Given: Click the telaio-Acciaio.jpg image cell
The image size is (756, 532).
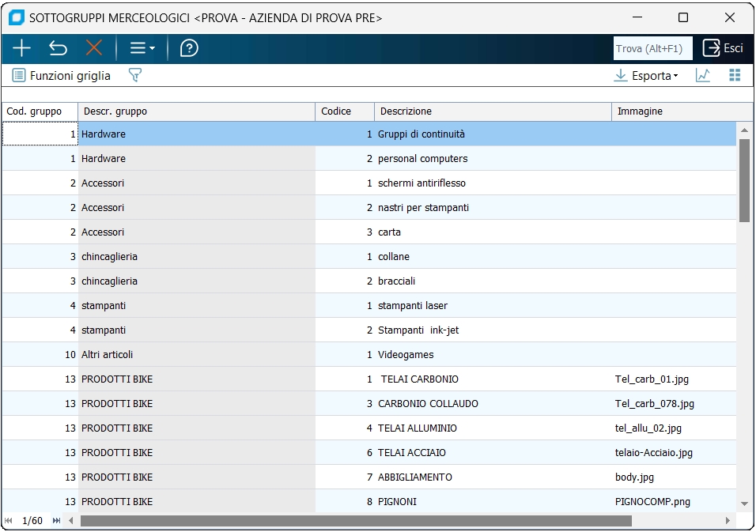Looking at the screenshot, I should pos(674,453).
